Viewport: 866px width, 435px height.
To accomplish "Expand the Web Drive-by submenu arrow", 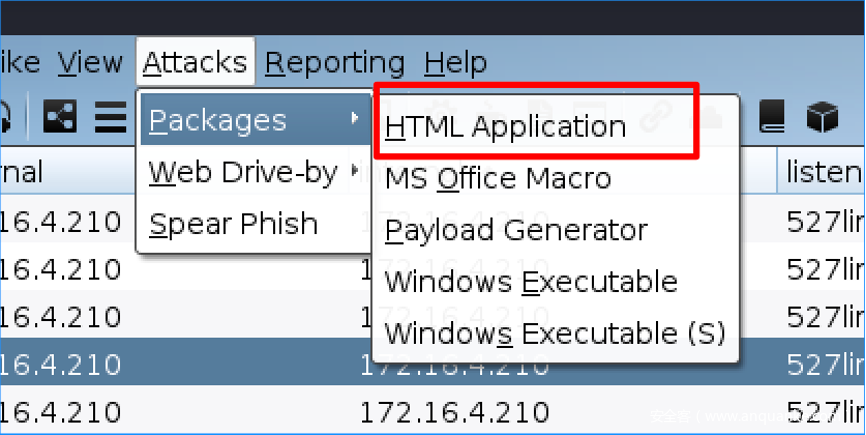I will coord(355,172).
